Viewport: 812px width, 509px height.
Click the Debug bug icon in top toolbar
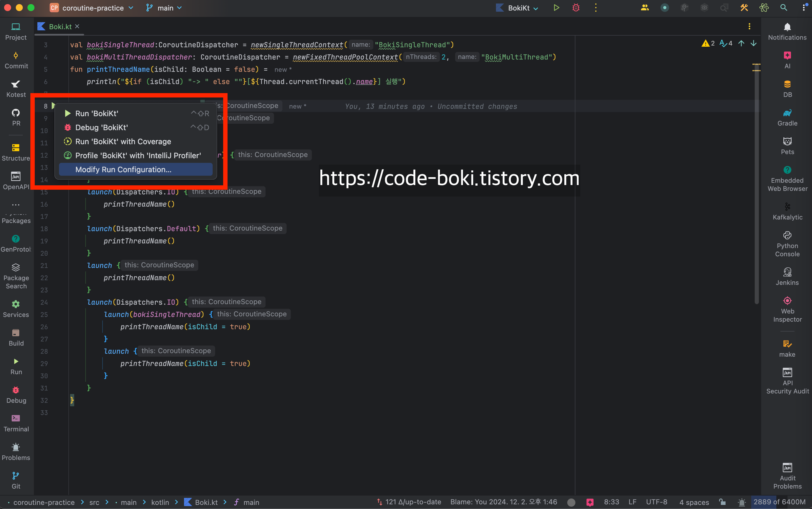click(576, 8)
